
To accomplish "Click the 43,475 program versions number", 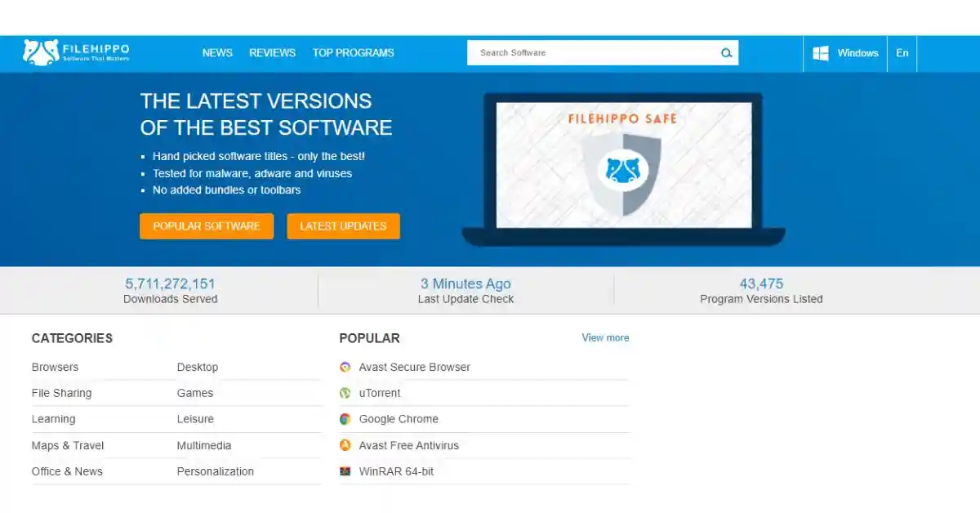I will pos(761,284).
